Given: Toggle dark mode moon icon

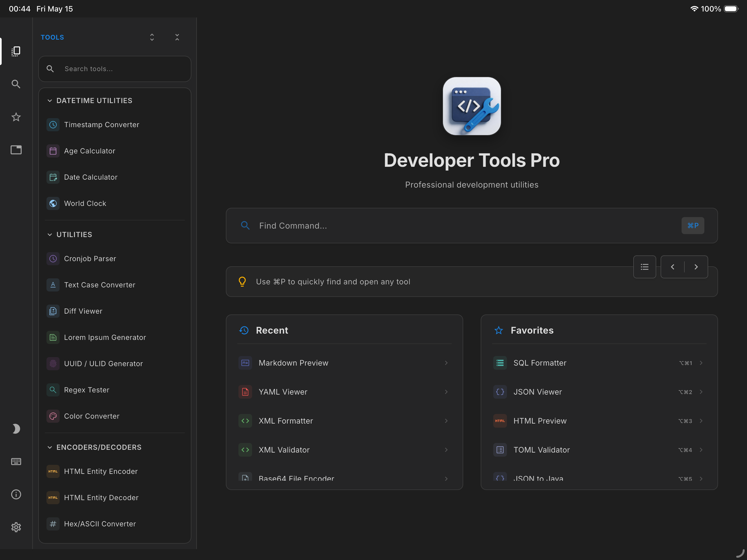Looking at the screenshot, I should pyautogui.click(x=16, y=428).
